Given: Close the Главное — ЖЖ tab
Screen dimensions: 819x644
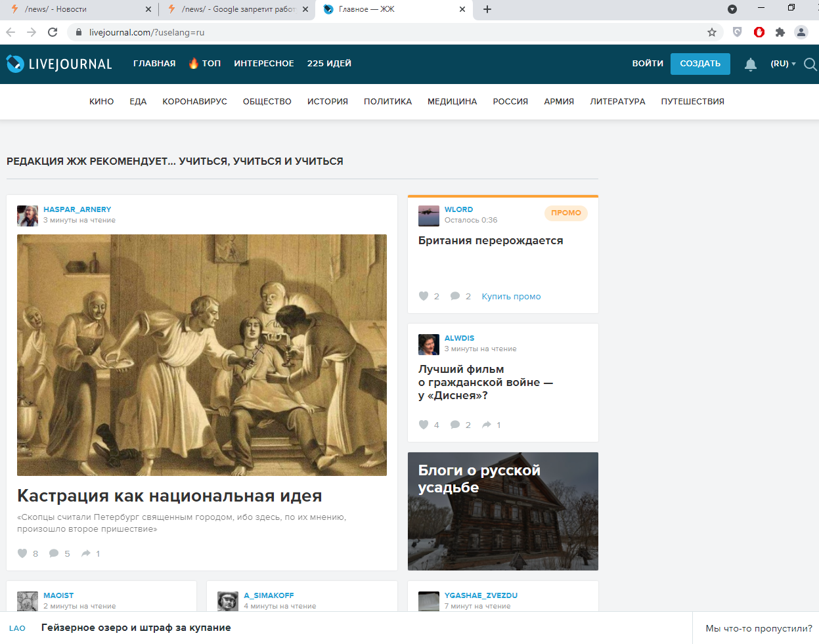Looking at the screenshot, I should [462, 9].
